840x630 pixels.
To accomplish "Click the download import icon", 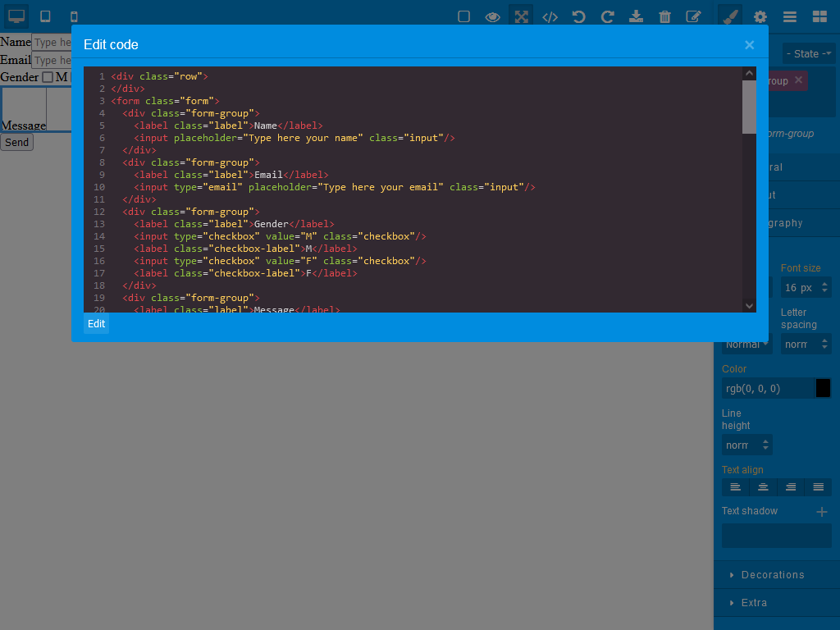I will pyautogui.click(x=636, y=17).
